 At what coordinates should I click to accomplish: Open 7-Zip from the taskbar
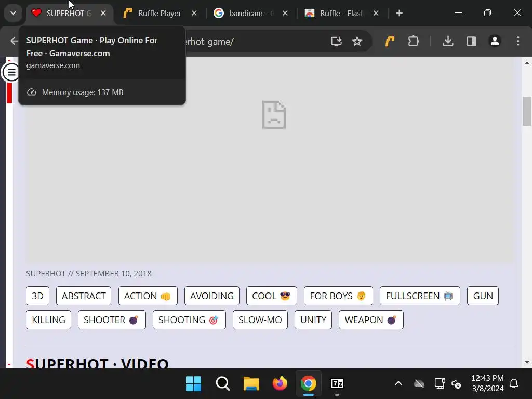pyautogui.click(x=337, y=383)
